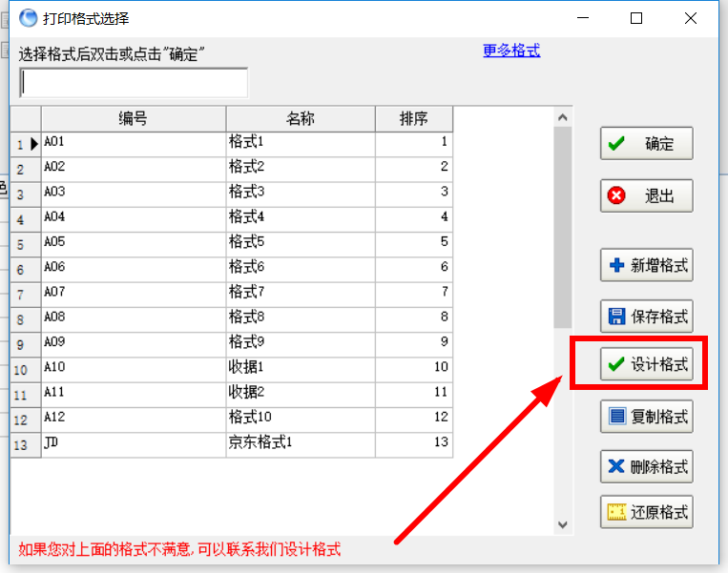Click the yellow ruler icon on 还原格式
728x573 pixels.
[x=616, y=512]
